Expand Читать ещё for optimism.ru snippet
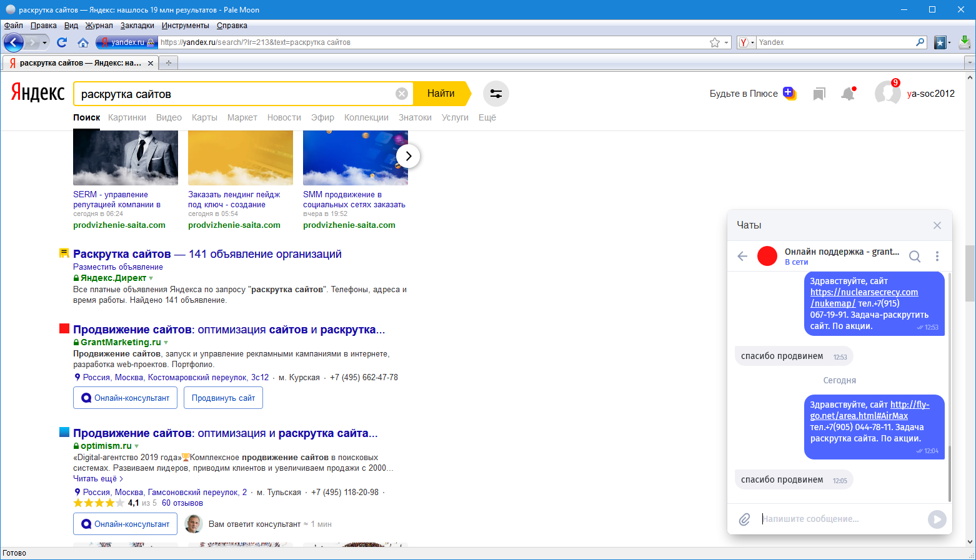 pos(98,479)
